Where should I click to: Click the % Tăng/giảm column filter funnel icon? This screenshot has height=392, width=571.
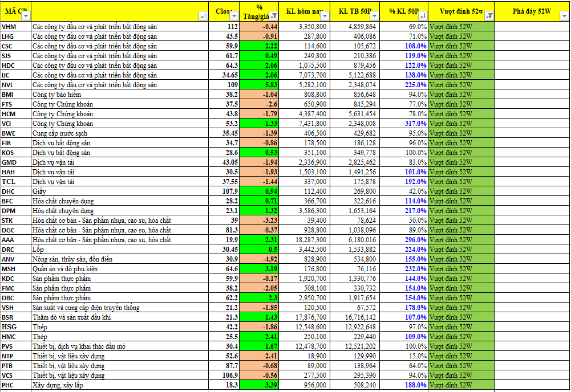coord(273,16)
